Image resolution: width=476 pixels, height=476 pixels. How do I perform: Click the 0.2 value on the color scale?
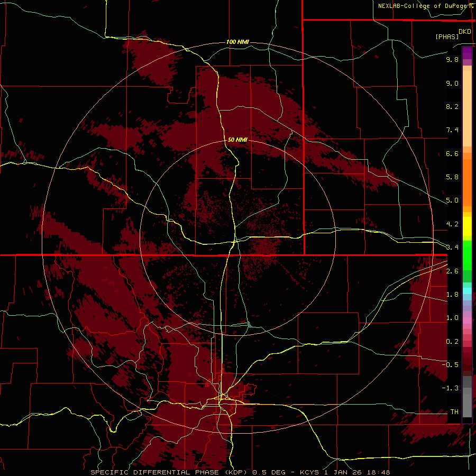[452, 342]
